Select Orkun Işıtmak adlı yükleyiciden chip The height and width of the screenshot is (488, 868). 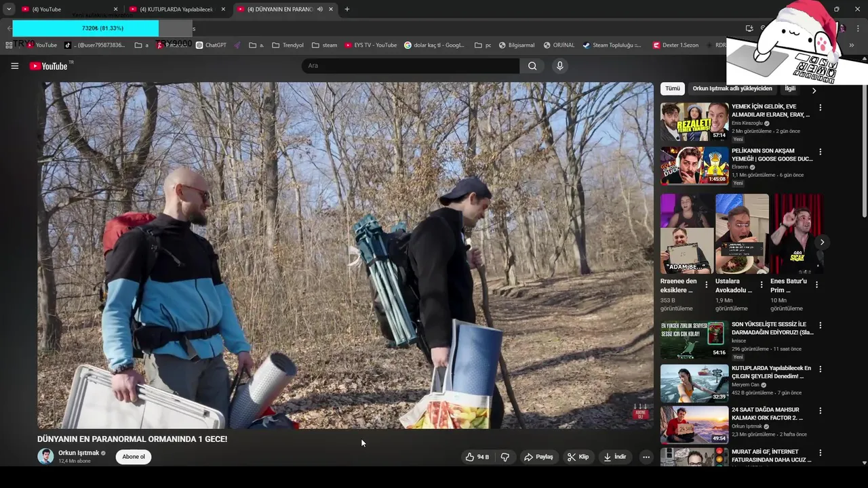(x=732, y=89)
